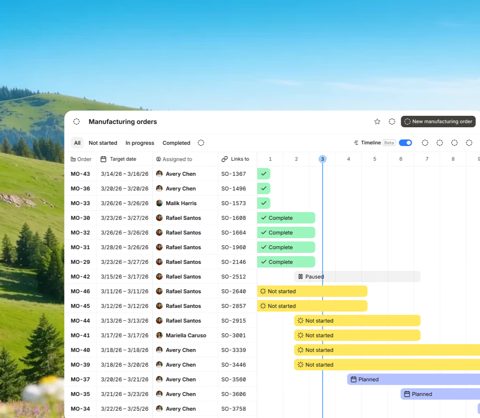480x418 pixels.
Task: Click the third circle icon after Timeline toggle
Action: tap(454, 143)
